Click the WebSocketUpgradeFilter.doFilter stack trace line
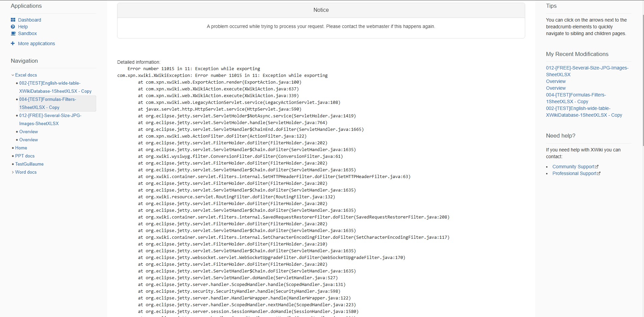 pyautogui.click(x=272, y=258)
